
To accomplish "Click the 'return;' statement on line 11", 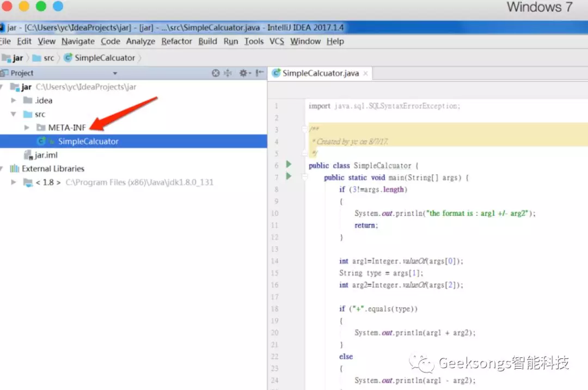I will pos(366,226).
